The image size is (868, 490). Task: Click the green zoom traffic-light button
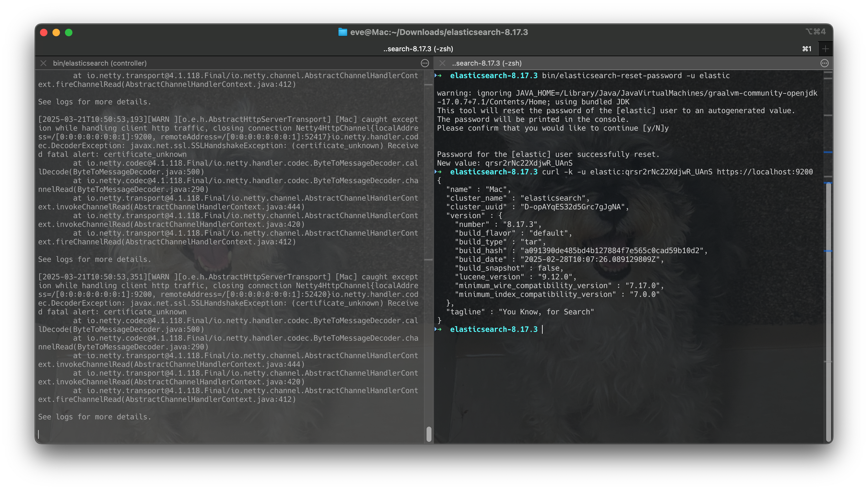point(69,32)
